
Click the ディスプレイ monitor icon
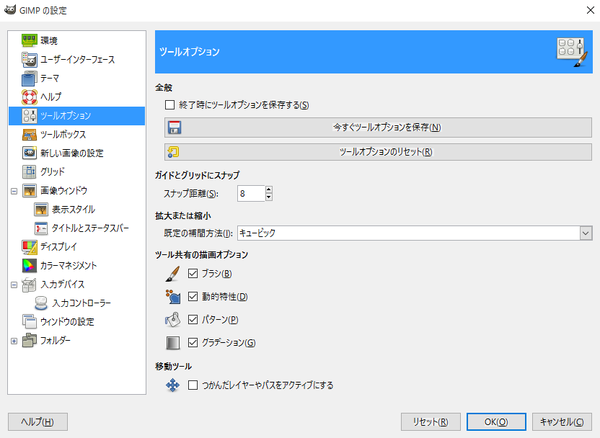29,247
